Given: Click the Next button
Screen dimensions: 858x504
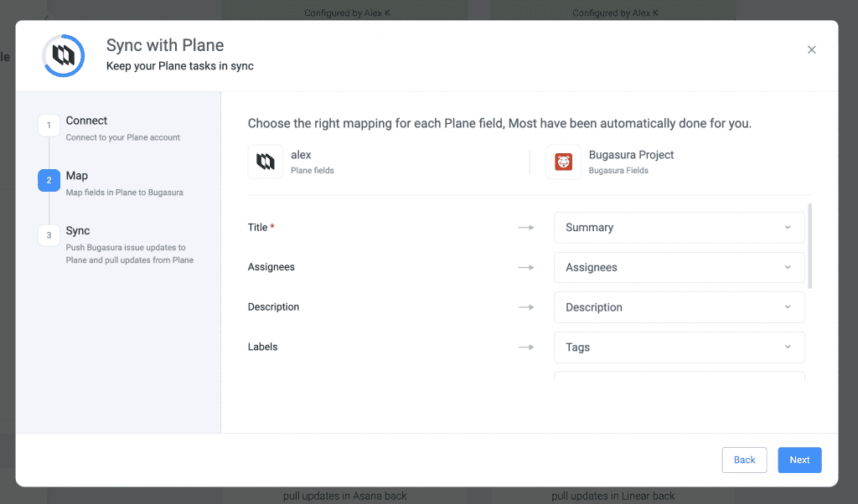Looking at the screenshot, I should tap(799, 460).
